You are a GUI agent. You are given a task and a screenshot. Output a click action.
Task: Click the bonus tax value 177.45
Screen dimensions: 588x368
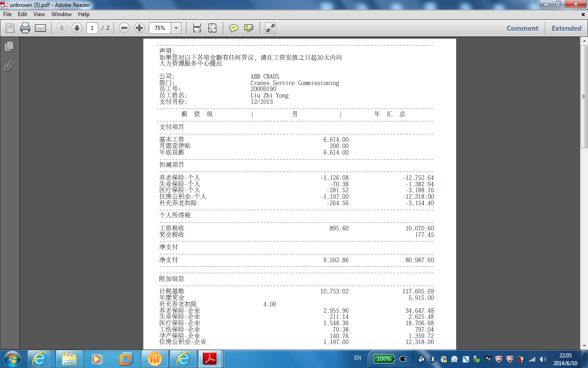(x=424, y=235)
